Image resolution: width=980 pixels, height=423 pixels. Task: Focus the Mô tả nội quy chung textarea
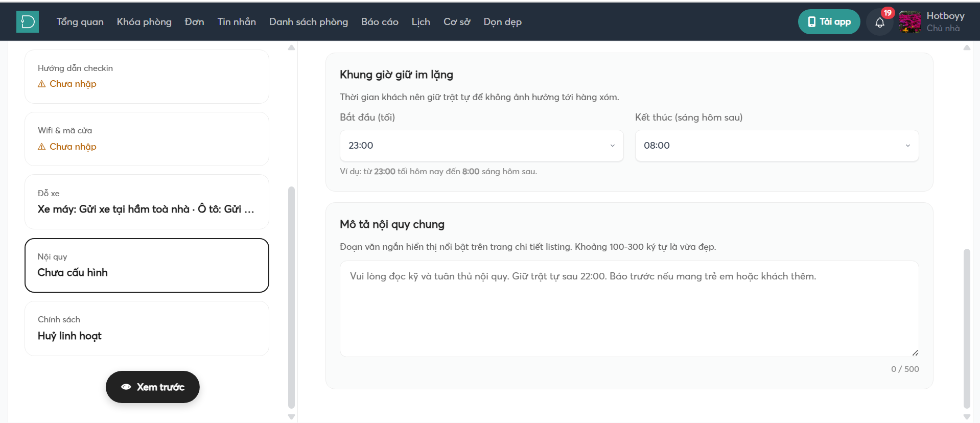pos(629,309)
